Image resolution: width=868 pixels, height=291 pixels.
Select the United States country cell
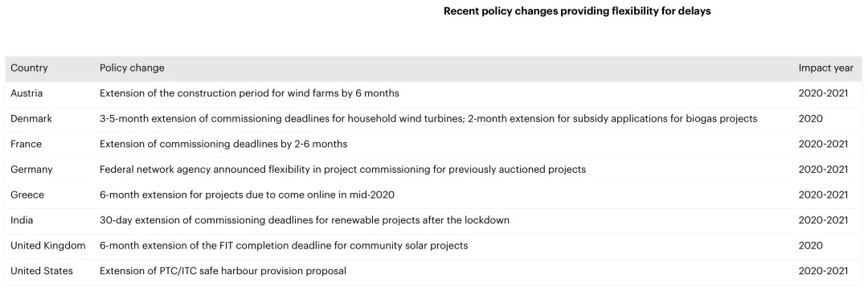tap(42, 271)
